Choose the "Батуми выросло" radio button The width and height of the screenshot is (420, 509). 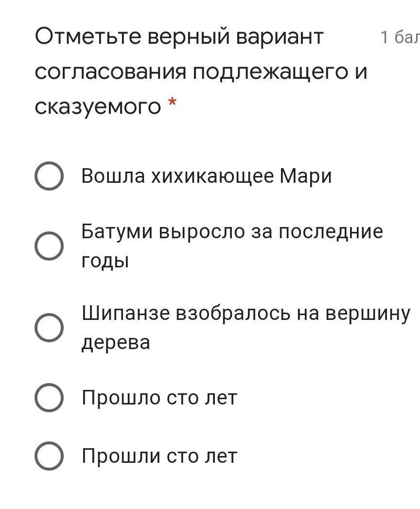[x=49, y=246]
